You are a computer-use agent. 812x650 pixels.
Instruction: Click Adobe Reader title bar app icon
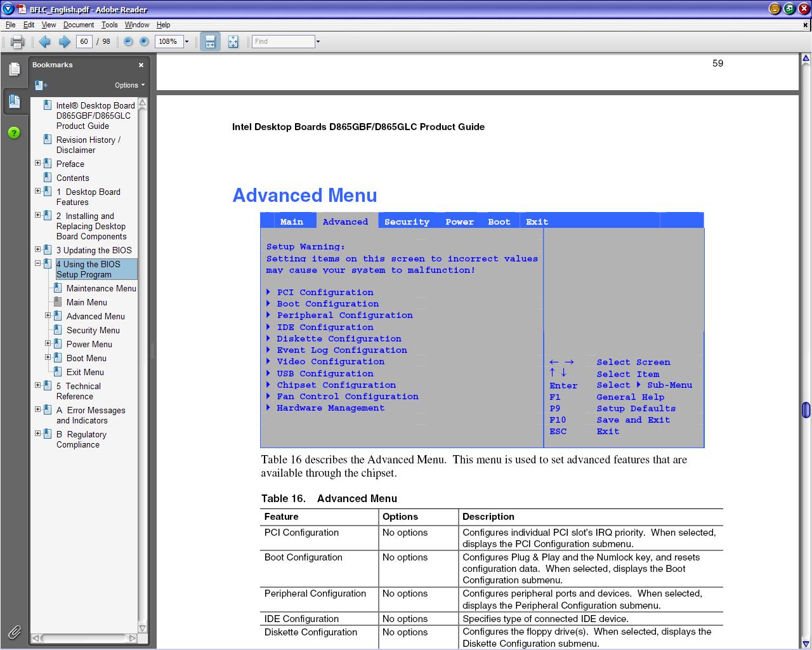(8, 9)
